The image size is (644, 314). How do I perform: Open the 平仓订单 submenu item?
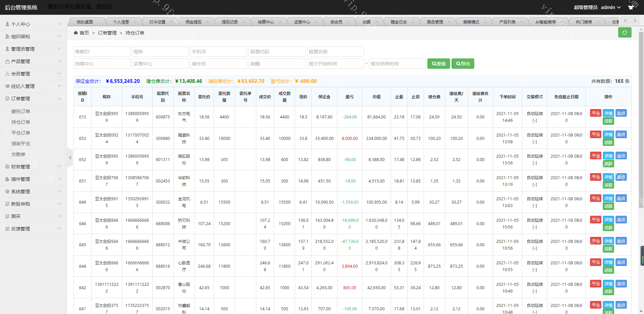(21, 133)
